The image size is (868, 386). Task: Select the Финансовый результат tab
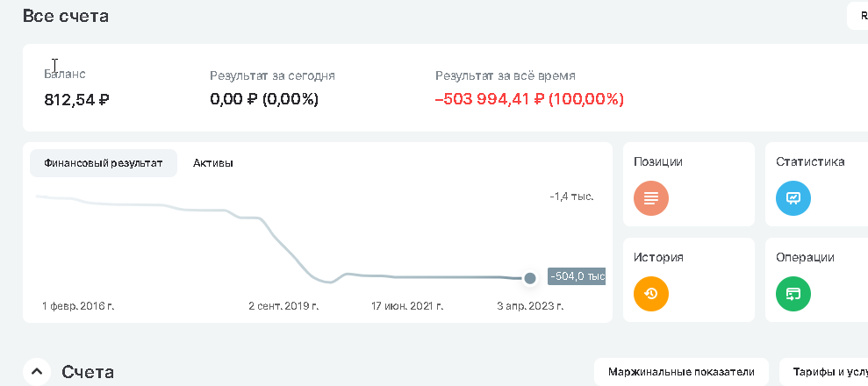click(104, 163)
